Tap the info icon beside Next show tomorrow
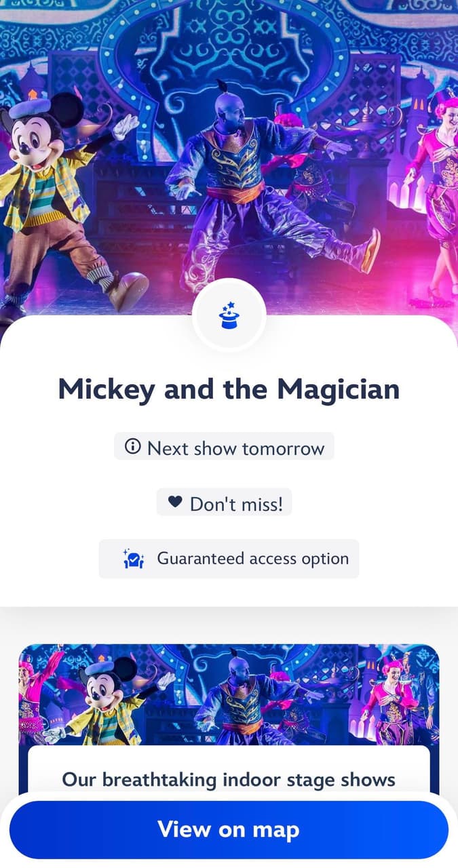Image resolution: width=458 pixels, height=868 pixels. click(x=133, y=447)
